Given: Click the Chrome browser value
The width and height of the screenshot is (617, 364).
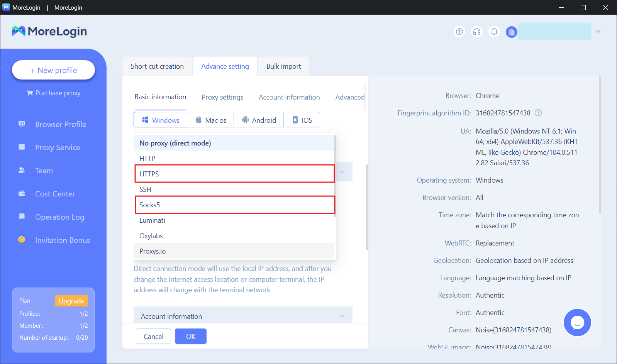Looking at the screenshot, I should (487, 95).
